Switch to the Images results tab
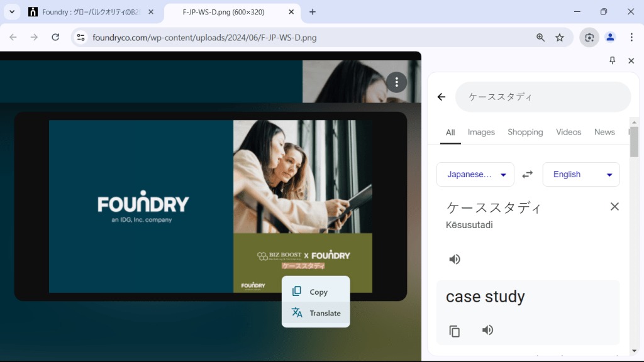644x362 pixels. (481, 132)
